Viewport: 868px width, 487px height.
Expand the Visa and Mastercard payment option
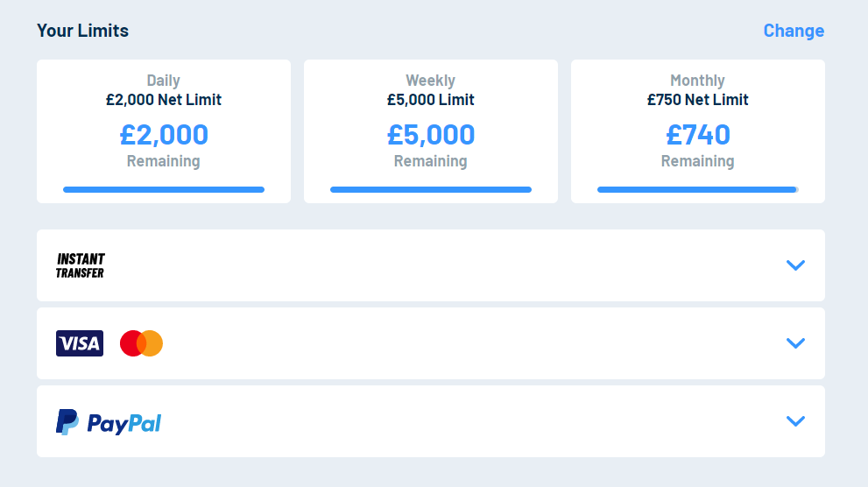coord(795,343)
